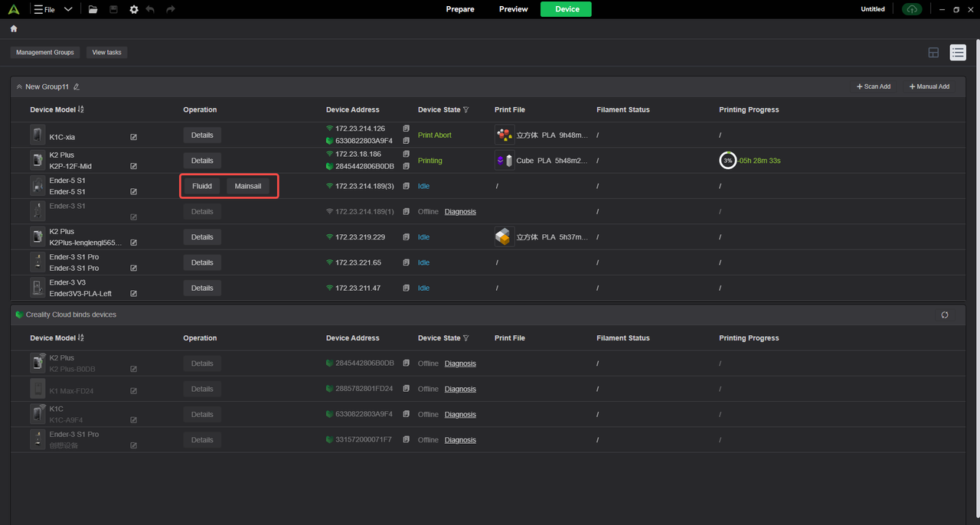Click the Creality Print logo icon
Image resolution: width=980 pixels, height=525 pixels.
15,9
